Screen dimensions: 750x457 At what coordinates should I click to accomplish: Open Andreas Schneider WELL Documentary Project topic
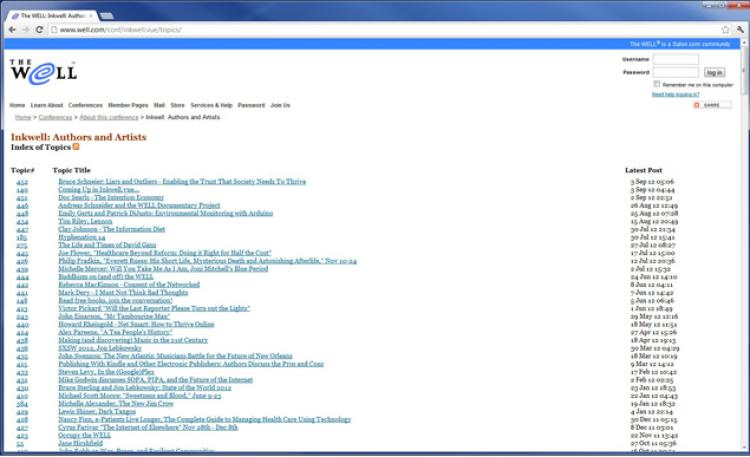[139, 205]
